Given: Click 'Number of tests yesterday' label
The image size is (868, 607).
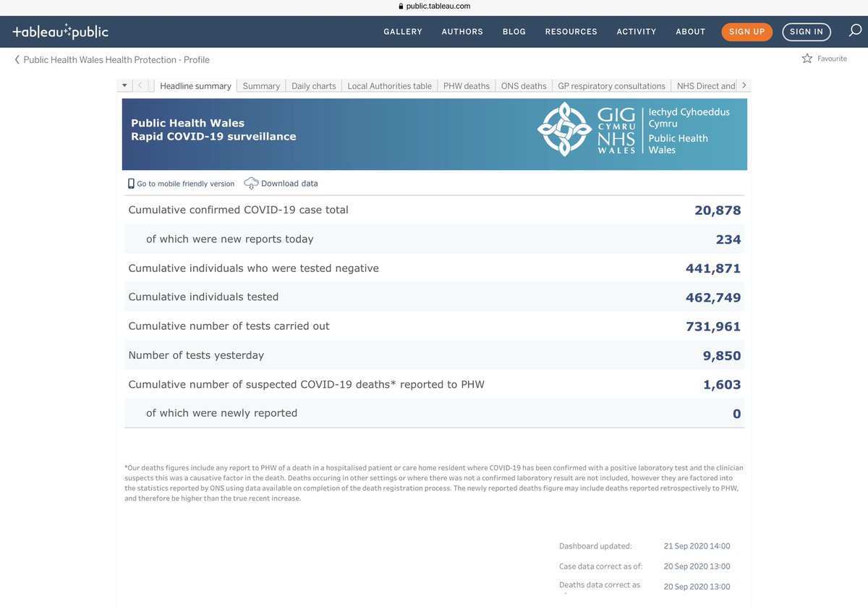Looking at the screenshot, I should click(x=196, y=355).
